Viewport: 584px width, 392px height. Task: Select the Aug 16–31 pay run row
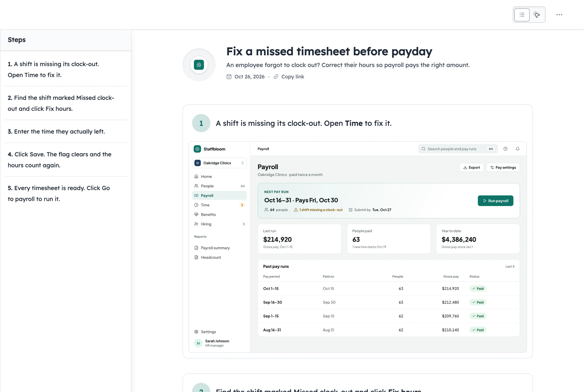(389, 330)
